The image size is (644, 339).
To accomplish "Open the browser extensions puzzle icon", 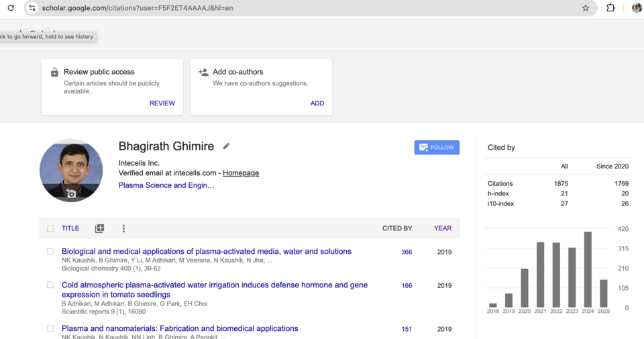I will click(610, 8).
